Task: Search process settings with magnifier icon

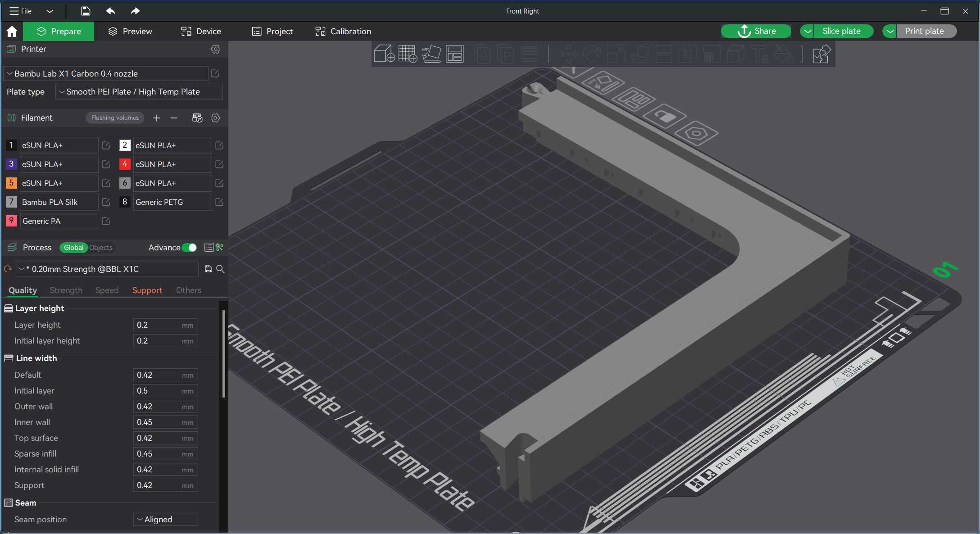Action: [x=220, y=269]
